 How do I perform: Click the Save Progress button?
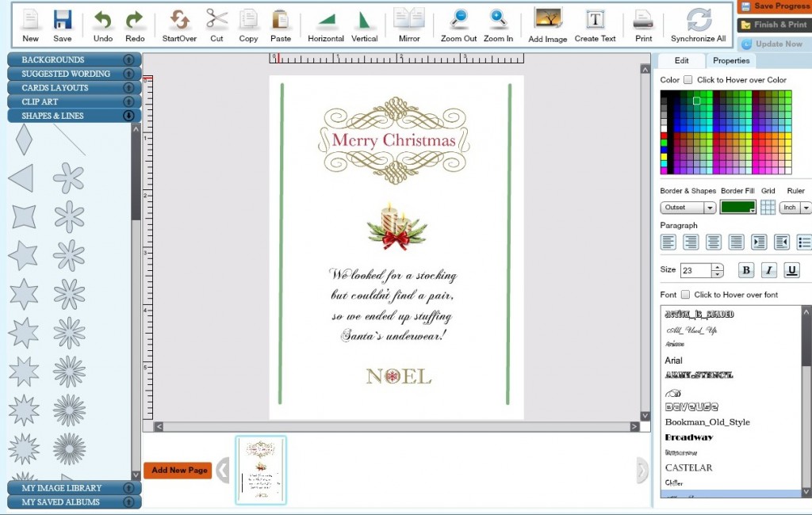(775, 6)
